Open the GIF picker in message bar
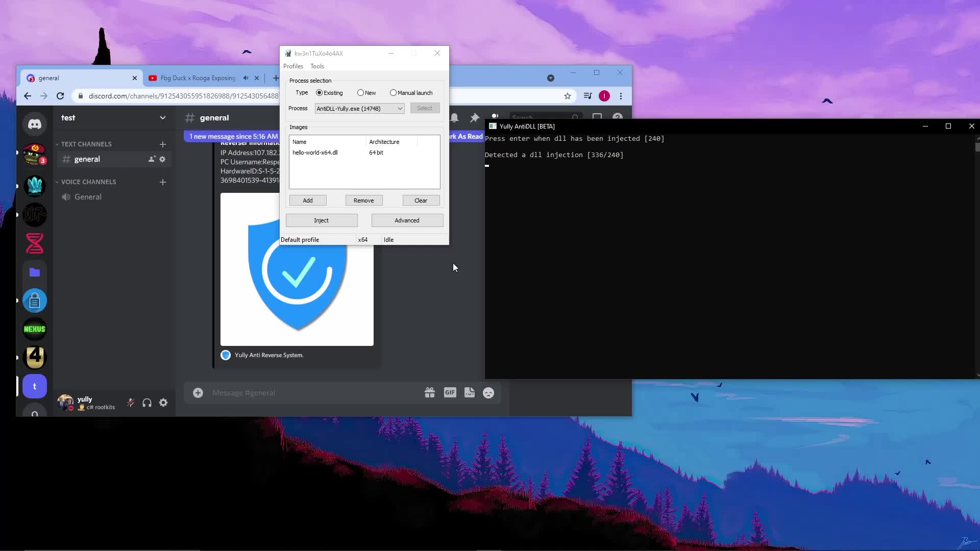This screenshot has width=980, height=551. tap(450, 392)
